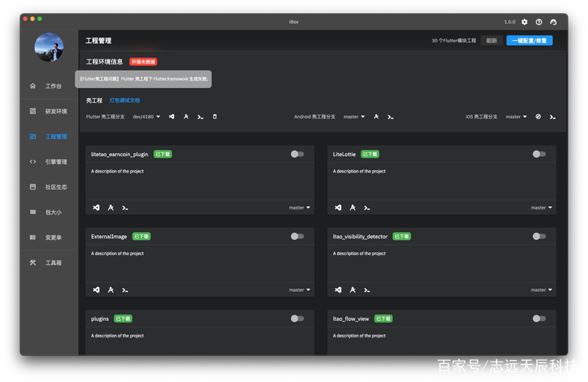The height and width of the screenshot is (382, 588).
Task: Open ltao_visibility_detector in Android Studio
Action: click(x=353, y=289)
